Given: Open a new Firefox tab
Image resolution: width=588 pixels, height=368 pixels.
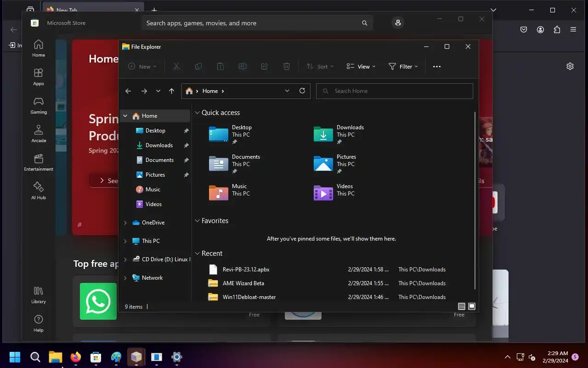Looking at the screenshot, I should point(154,10).
